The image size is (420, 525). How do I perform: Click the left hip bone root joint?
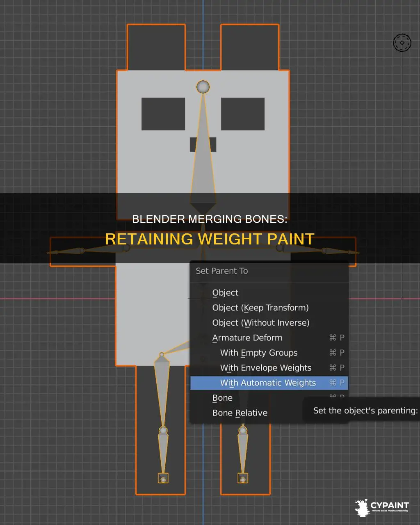(x=162, y=354)
